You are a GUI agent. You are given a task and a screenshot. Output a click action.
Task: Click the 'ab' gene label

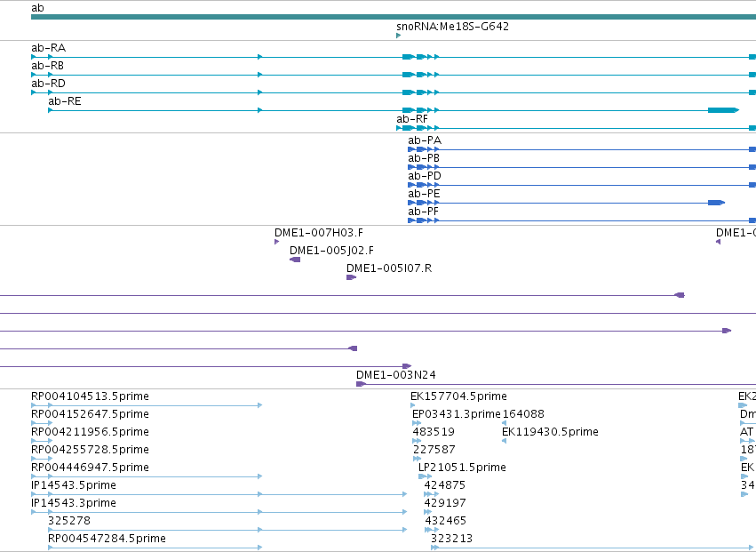(37, 8)
